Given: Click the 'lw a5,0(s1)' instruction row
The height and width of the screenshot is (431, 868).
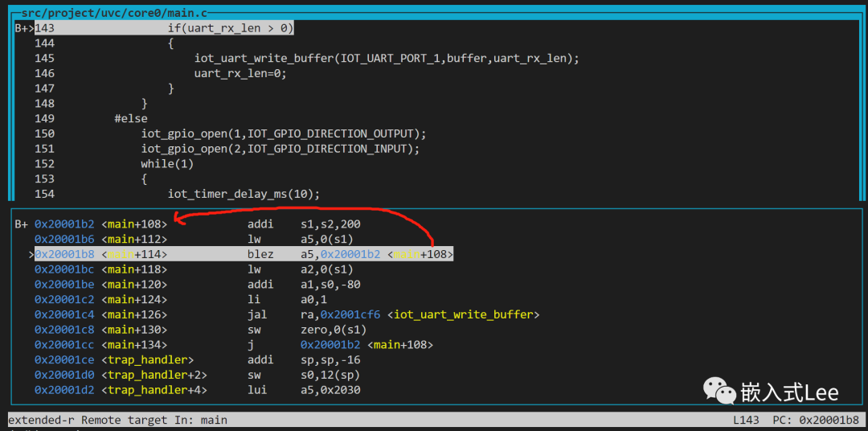Looking at the screenshot, I should pyautogui.click(x=194, y=240).
